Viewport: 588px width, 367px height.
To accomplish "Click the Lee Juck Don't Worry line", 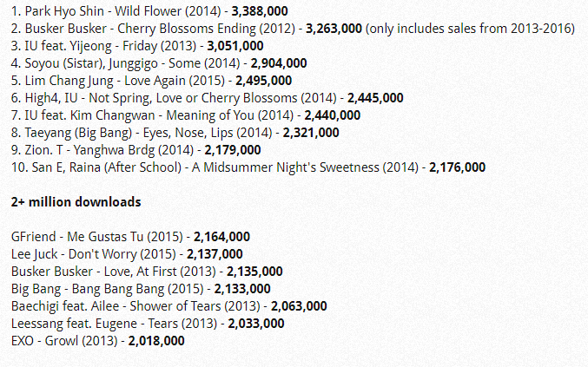I will pyautogui.click(x=91, y=253).
